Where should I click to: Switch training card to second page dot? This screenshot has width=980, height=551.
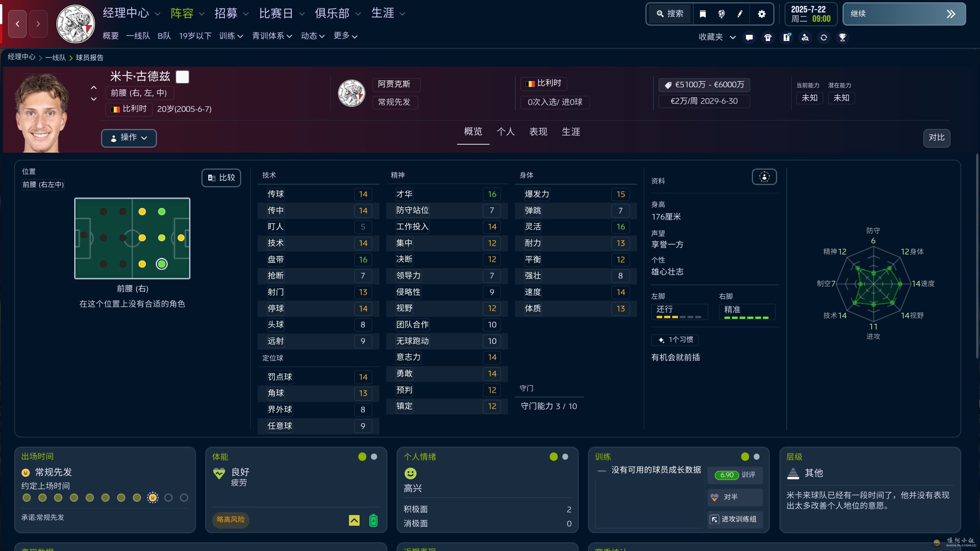(x=756, y=456)
